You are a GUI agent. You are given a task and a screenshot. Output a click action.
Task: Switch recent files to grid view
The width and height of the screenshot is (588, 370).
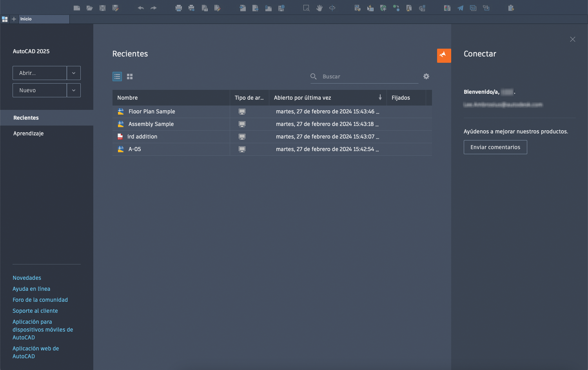tap(130, 77)
